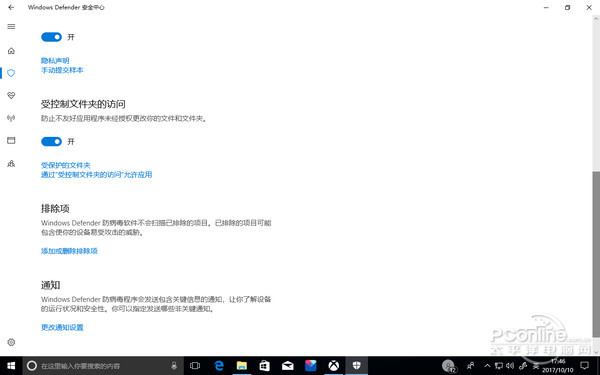The image size is (600, 375).
Task: Click the vertical scrollbar thumb
Action: click(x=596, y=254)
